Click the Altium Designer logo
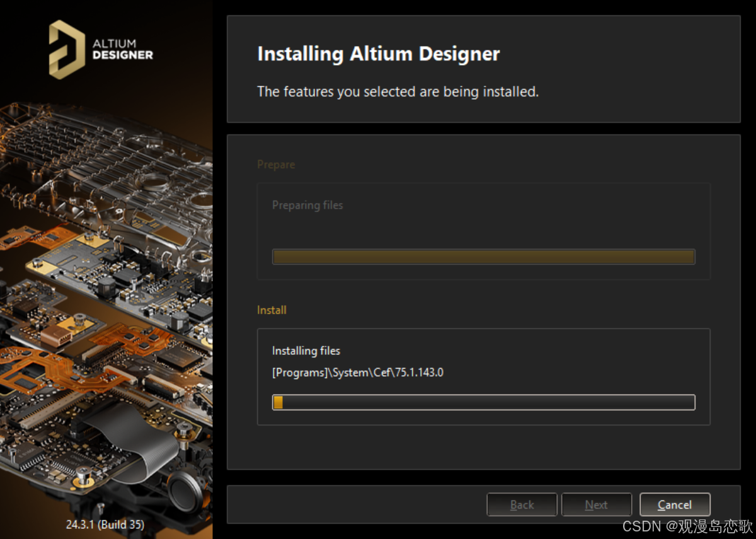Image resolution: width=756 pixels, height=539 pixels. coord(101,49)
